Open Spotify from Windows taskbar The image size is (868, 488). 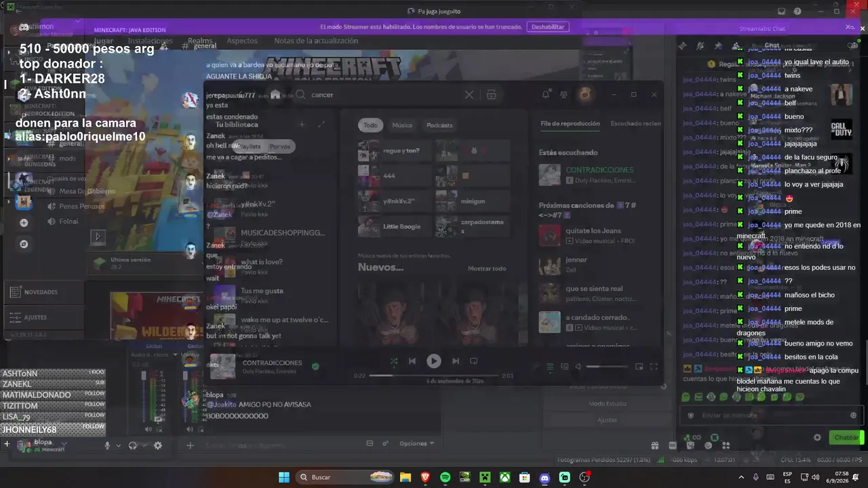pos(445,477)
